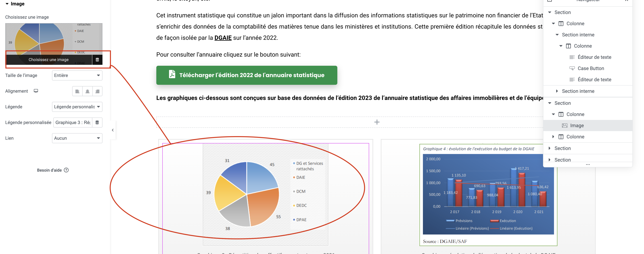Click column icon of first Colonne
The height and width of the screenshot is (254, 644).
[561, 24]
